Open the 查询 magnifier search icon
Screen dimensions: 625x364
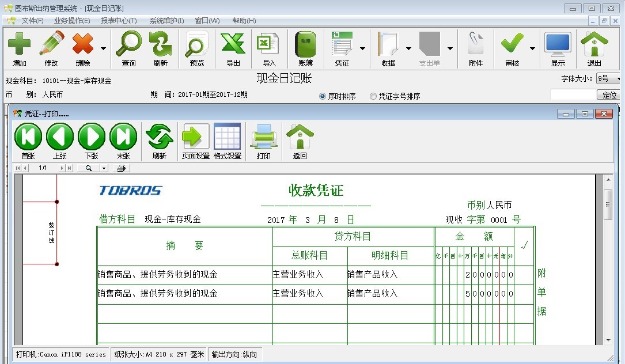pyautogui.click(x=129, y=44)
